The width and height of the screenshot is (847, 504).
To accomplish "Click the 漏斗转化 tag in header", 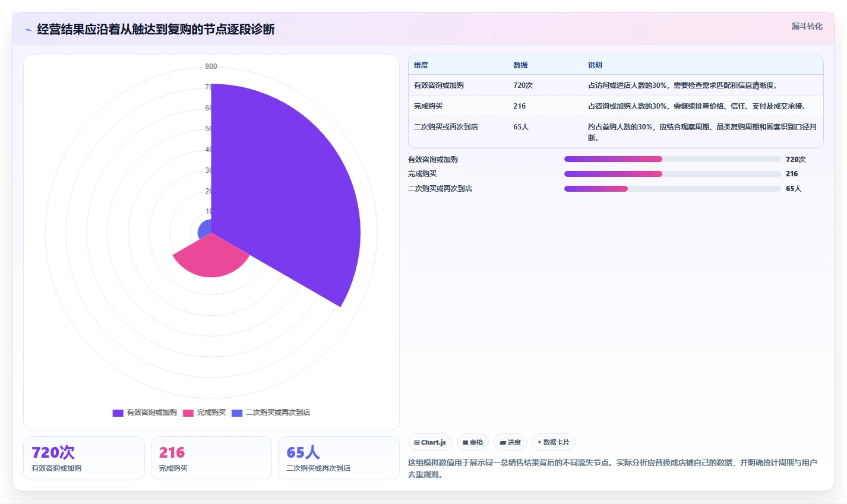I will pyautogui.click(x=807, y=26).
